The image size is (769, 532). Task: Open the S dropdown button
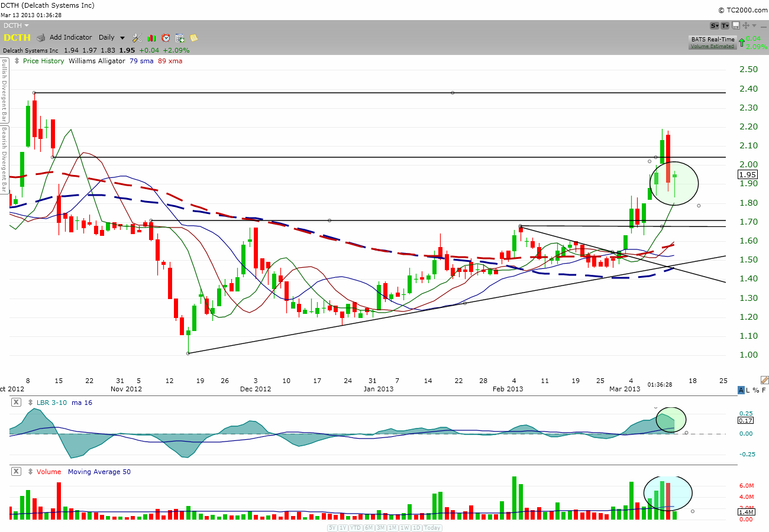[x=715, y=25]
